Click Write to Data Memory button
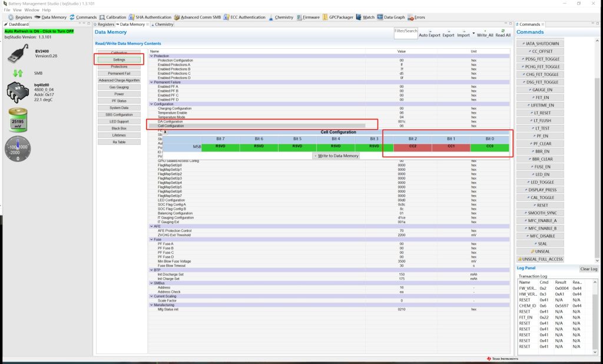 coord(337,155)
